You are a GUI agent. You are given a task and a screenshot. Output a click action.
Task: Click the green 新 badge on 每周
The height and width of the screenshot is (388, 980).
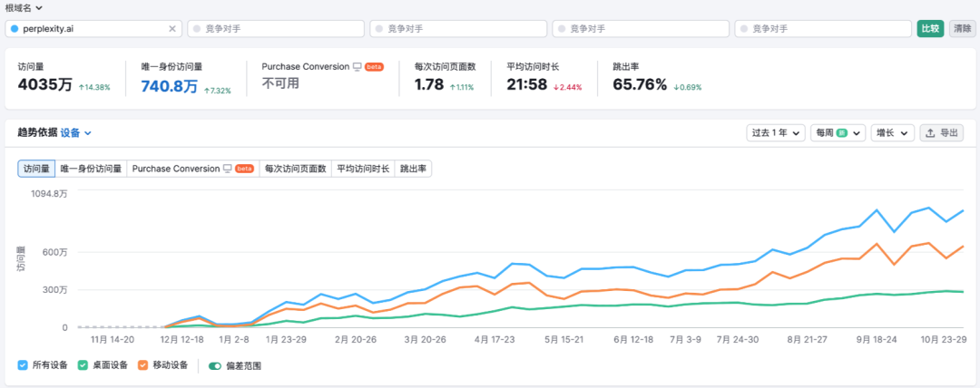tap(842, 133)
